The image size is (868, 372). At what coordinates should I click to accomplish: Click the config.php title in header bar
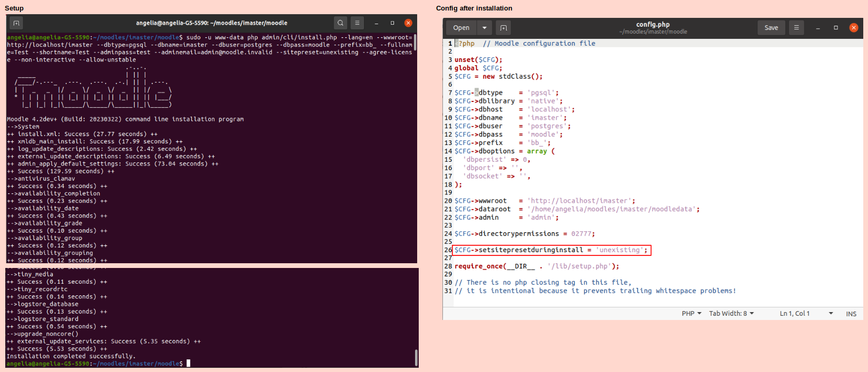coord(653,24)
